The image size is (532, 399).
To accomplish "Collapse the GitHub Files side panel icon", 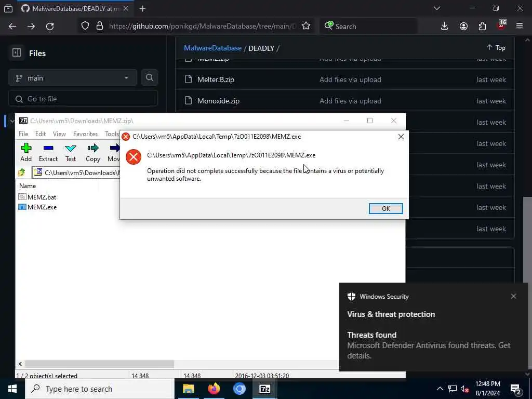I will pyautogui.click(x=16, y=52).
